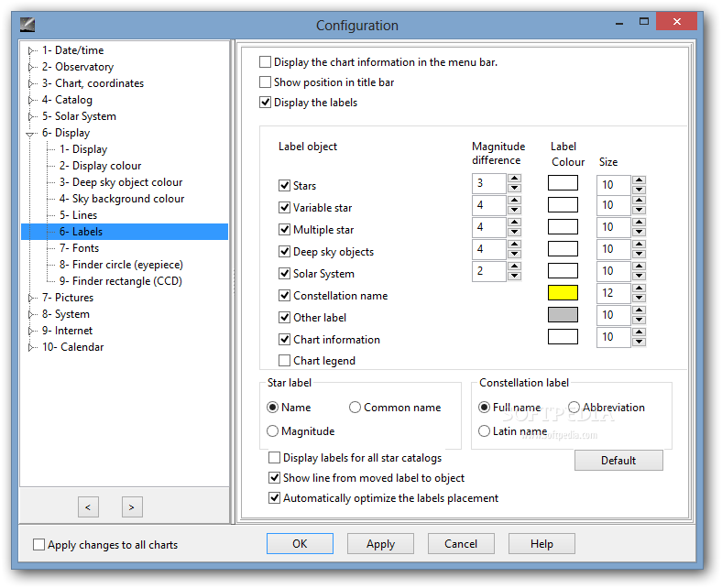Image resolution: width=722 pixels, height=588 pixels.
Task: Open 8- Finder circle (eyepiece) page
Action: coord(121,265)
